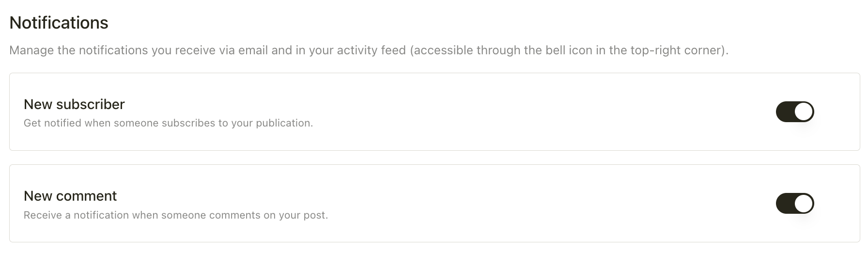Disable the New comment notification toggle
868x254 pixels.
point(795,203)
